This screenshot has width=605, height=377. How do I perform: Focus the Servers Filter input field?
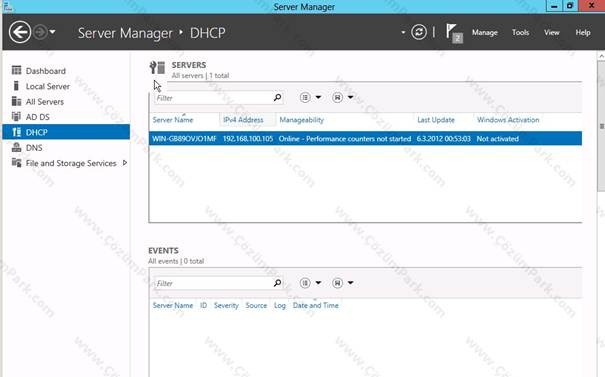pos(213,98)
